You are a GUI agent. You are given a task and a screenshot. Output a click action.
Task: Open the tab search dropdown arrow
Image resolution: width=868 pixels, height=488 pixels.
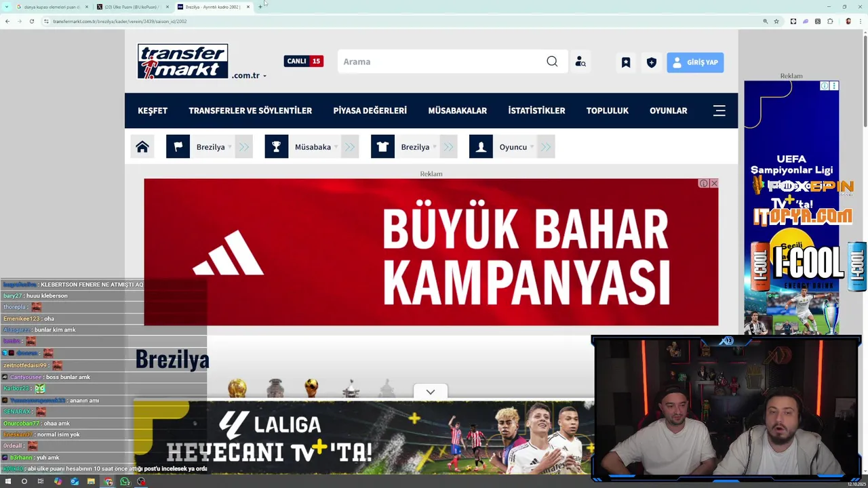click(7, 7)
